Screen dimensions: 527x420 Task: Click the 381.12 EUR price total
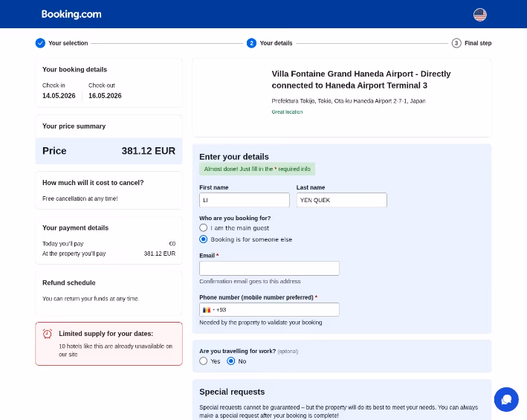tap(148, 151)
